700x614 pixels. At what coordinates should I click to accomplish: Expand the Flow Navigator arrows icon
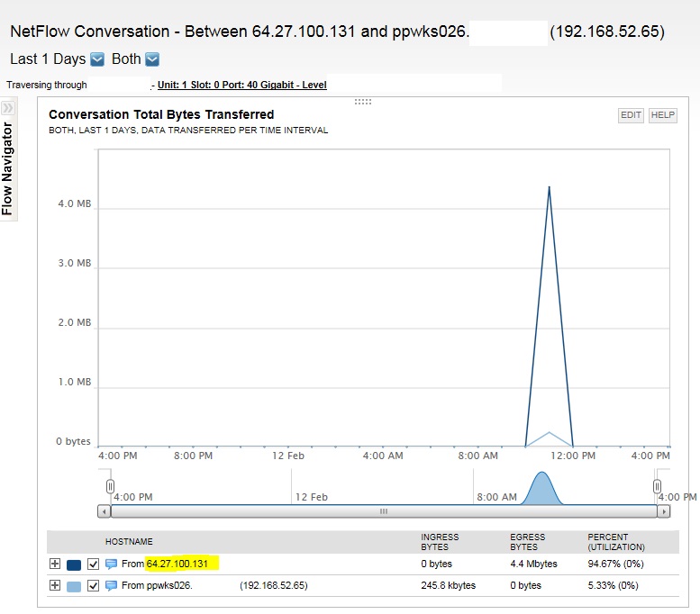click(x=8, y=107)
